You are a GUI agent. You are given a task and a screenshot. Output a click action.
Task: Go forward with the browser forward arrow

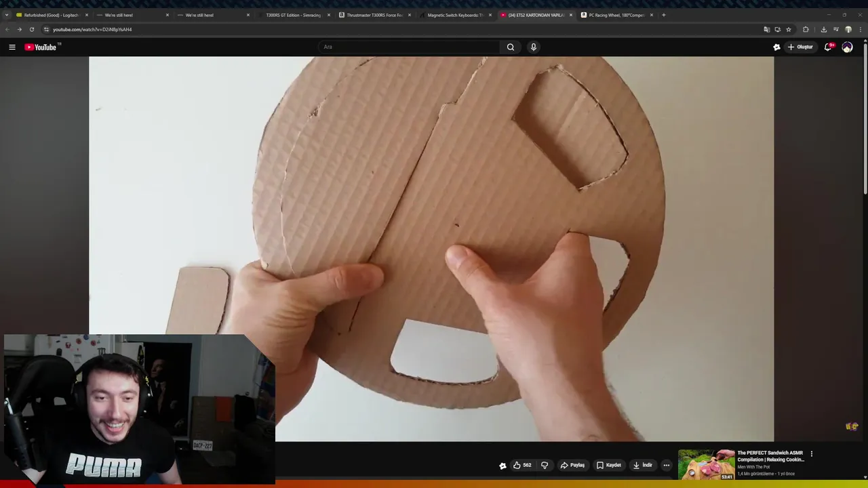click(19, 29)
